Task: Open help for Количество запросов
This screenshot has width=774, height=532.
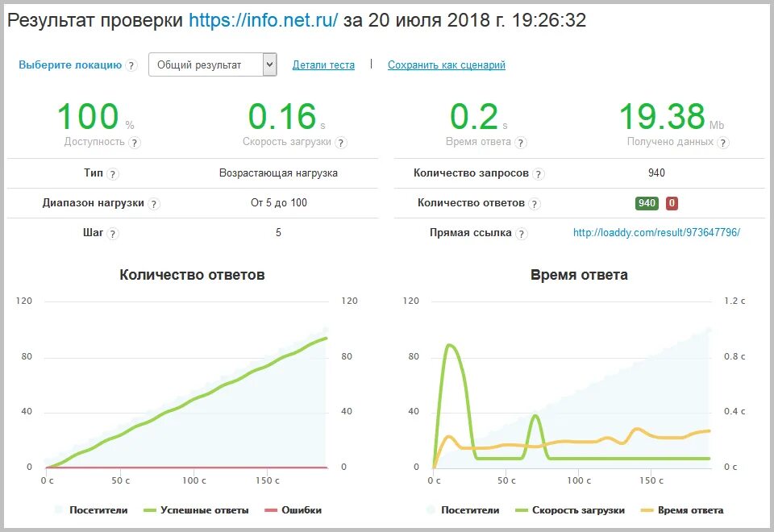Action: [x=539, y=172]
